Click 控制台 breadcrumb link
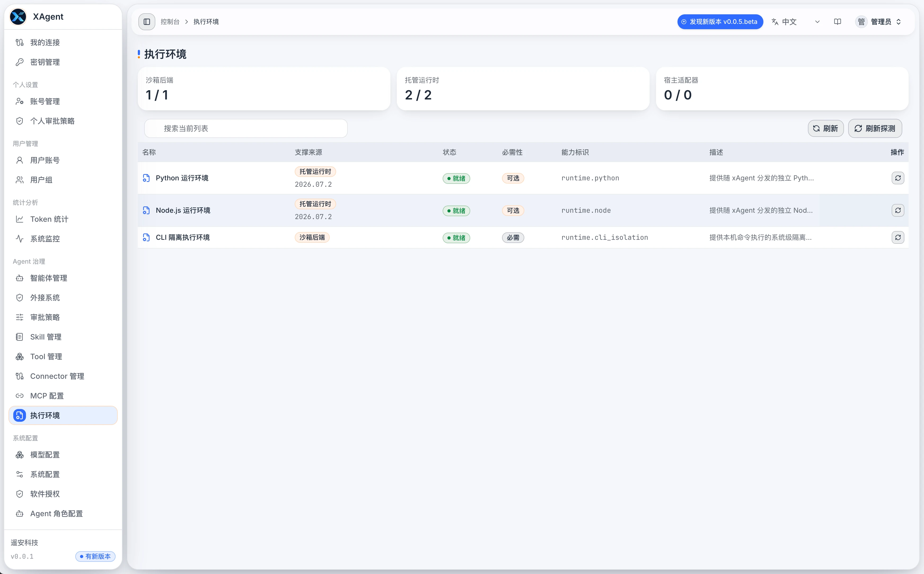The image size is (924, 574). click(170, 22)
